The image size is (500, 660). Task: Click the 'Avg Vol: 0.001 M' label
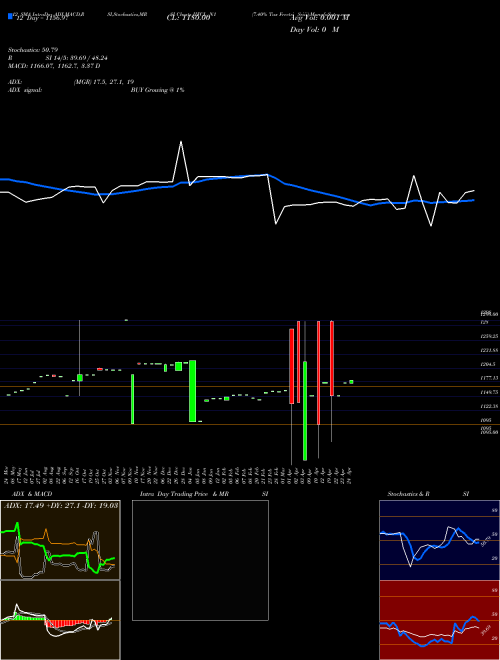pos(320,18)
